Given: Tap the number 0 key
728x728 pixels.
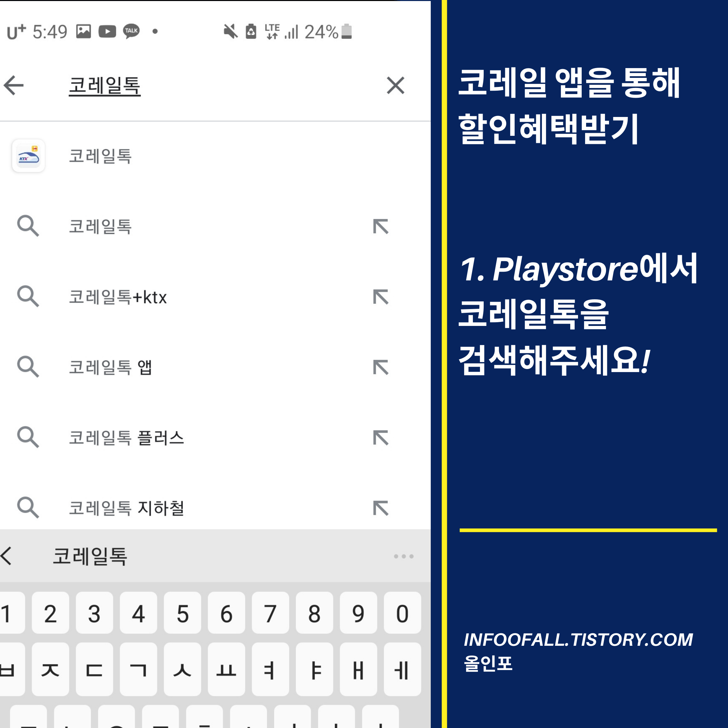Looking at the screenshot, I should 402,613.
